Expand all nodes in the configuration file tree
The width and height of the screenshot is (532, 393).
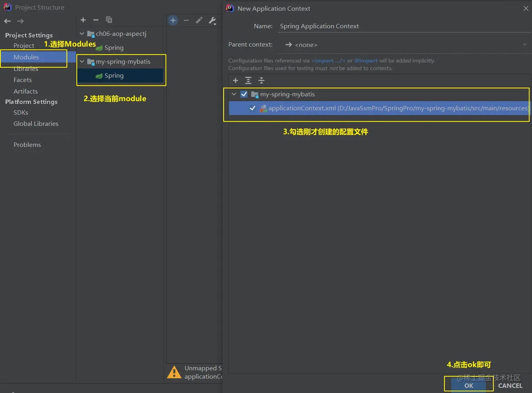tap(248, 80)
